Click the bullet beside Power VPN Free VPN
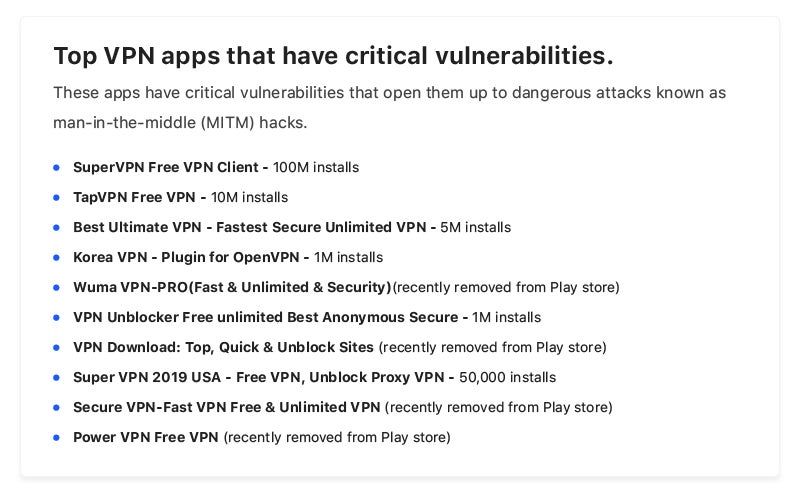The height and width of the screenshot is (501, 801). pyautogui.click(x=57, y=438)
